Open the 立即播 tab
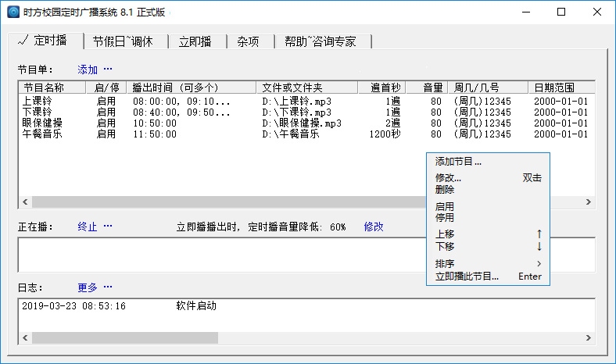616x364 pixels. click(x=195, y=41)
